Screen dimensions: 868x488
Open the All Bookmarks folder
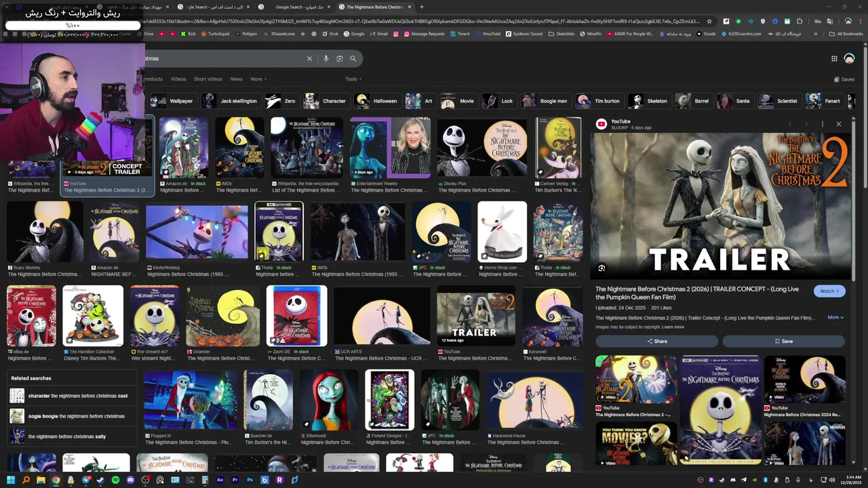[x=846, y=33]
